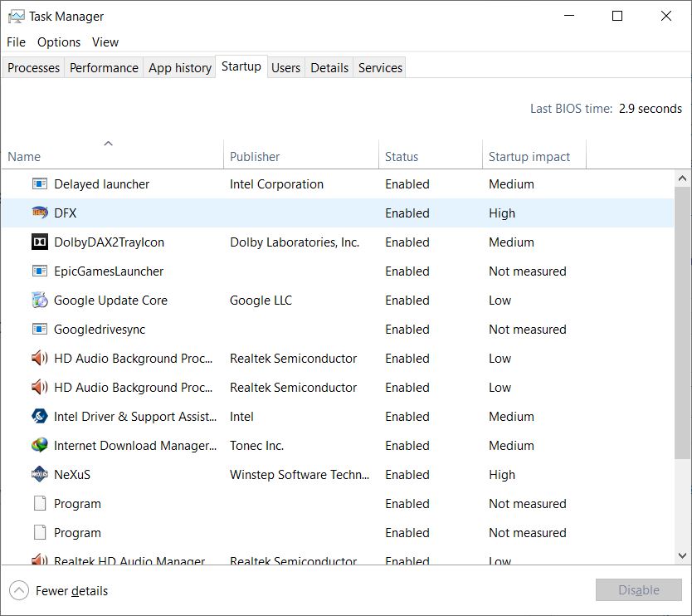Click the Last BIOS time value
The height and width of the screenshot is (616, 692).
[650, 109]
